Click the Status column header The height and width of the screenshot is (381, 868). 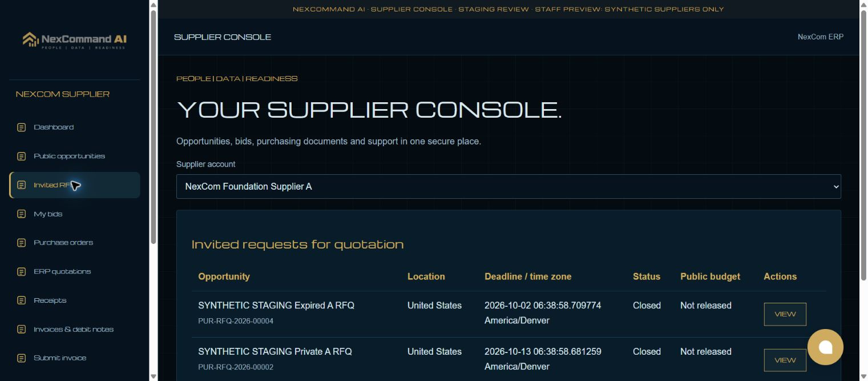647,276
